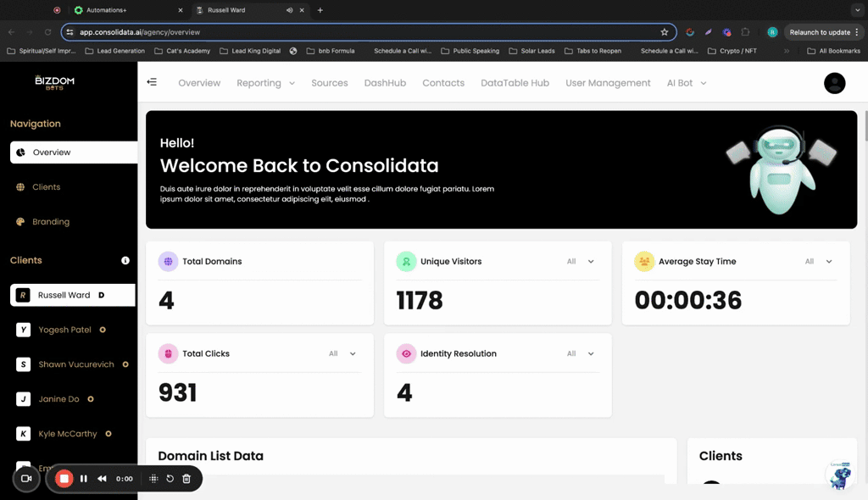
Task: Click the Total Domains globe icon
Action: (x=169, y=261)
